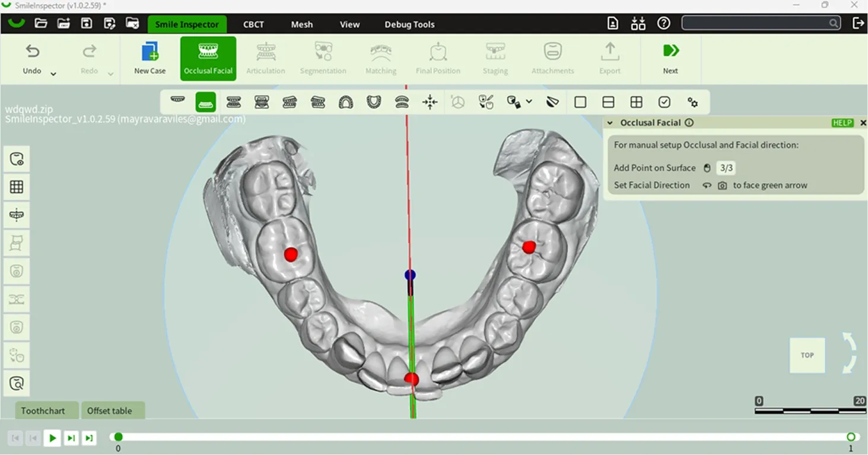Select lower arch occlusal view icon
The height and width of the screenshot is (455, 868).
[374, 102]
